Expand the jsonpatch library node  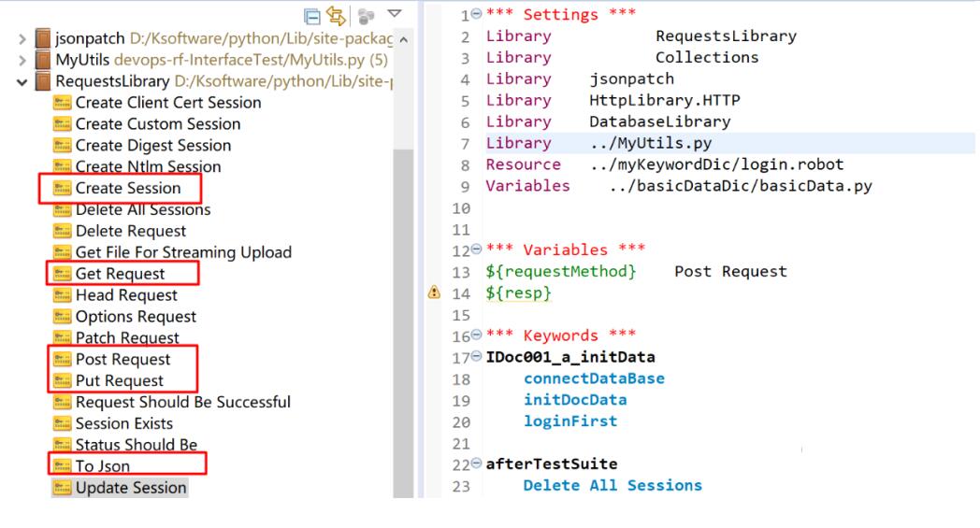click(x=22, y=39)
